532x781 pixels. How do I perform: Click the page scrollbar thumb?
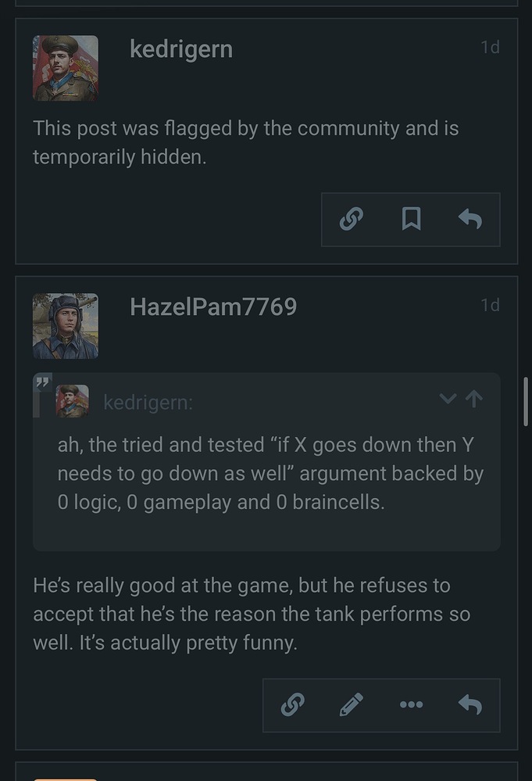point(526,402)
